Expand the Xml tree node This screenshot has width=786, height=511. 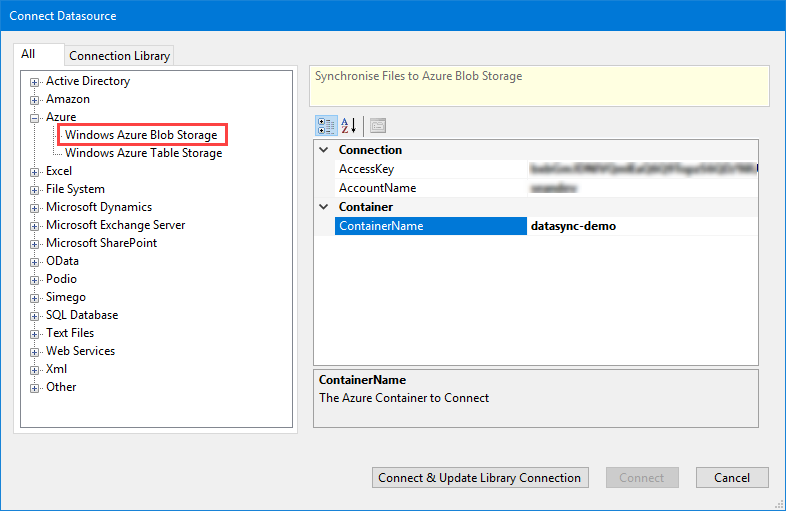[x=34, y=371]
